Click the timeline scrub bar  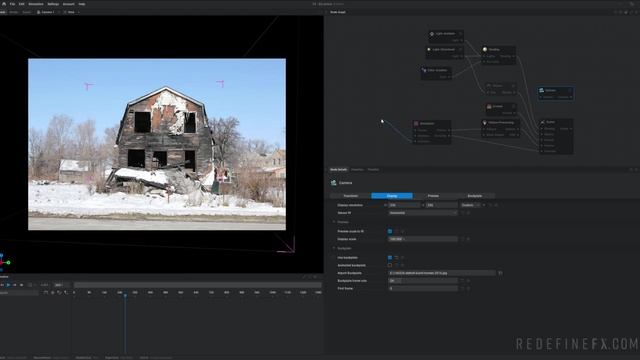(x=197, y=285)
